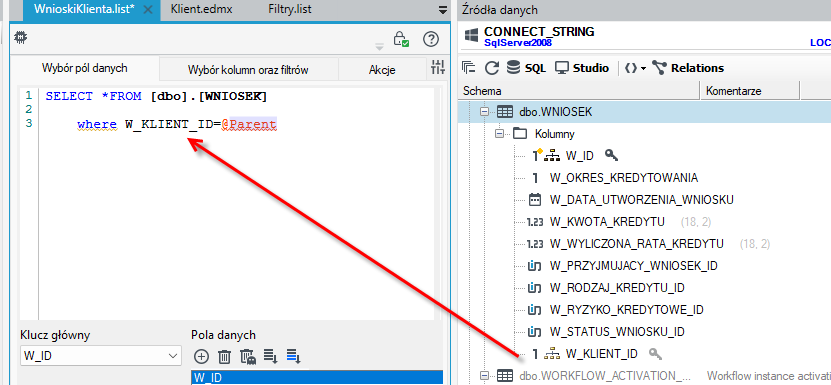Select the W_RYZYKO_KREDYTOWE_ID column
This screenshot has width=831, height=385.
[x=627, y=310]
